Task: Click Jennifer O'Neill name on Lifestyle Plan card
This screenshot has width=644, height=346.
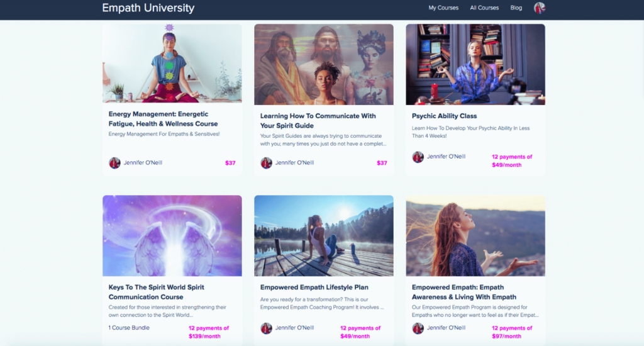Action: point(294,328)
